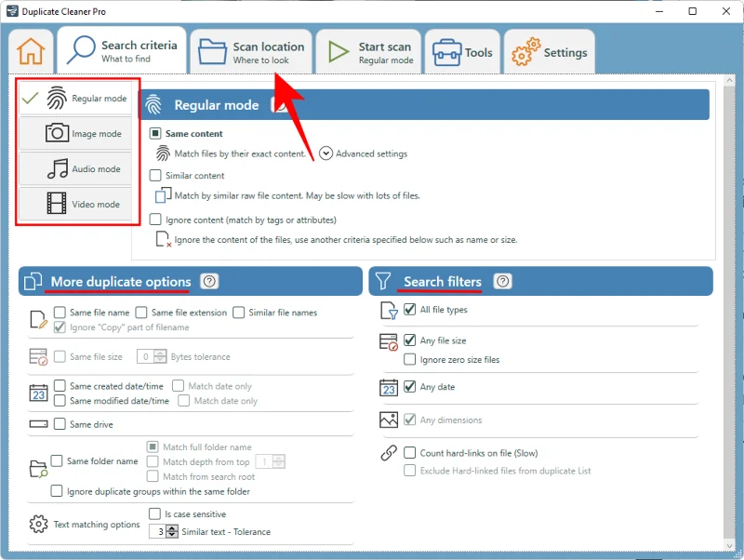Click the Regular mode button in sidebar
744x560 pixels.
pos(75,99)
